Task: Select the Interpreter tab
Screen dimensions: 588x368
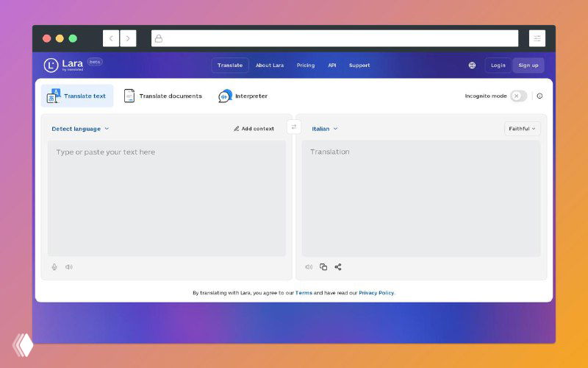Action: click(243, 96)
